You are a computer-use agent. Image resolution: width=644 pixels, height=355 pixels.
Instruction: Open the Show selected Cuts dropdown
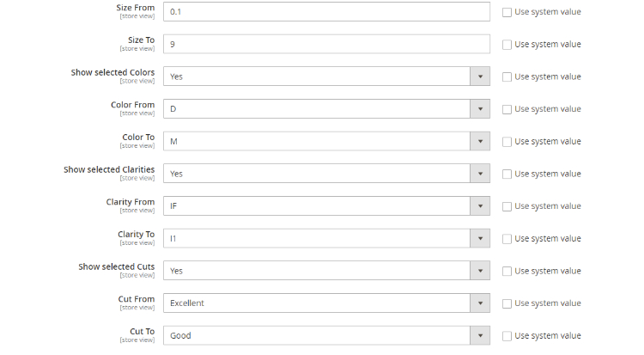(326, 271)
